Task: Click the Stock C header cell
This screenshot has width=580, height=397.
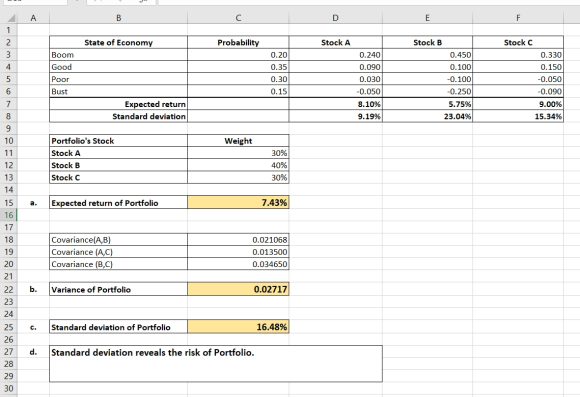Action: [x=518, y=43]
